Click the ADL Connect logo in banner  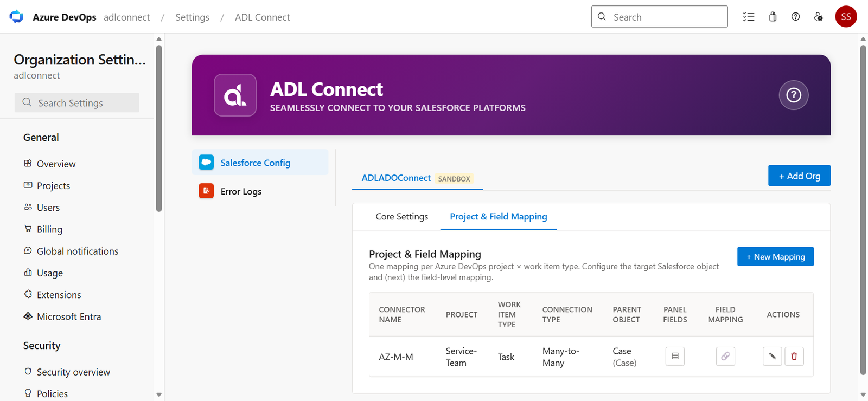(235, 95)
